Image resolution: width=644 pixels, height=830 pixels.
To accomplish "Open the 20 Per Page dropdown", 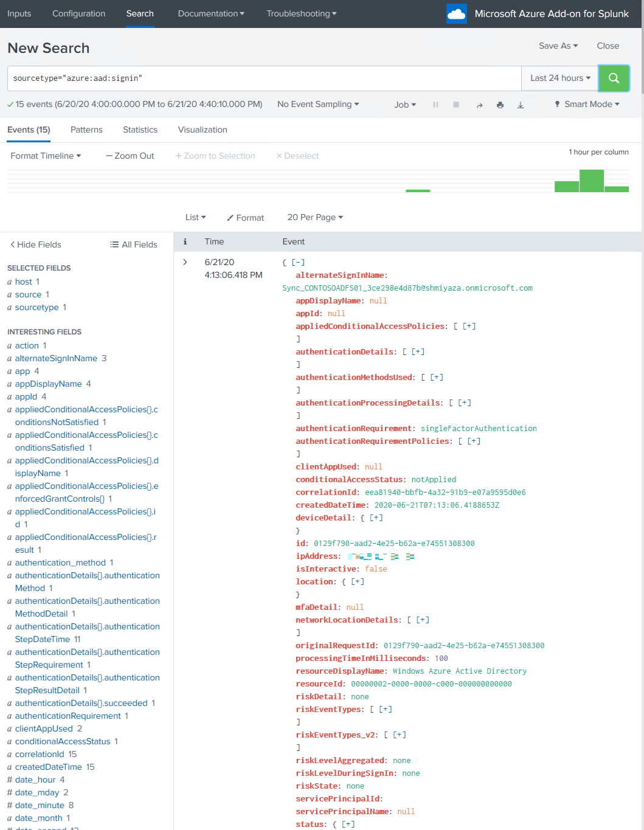I will click(x=315, y=217).
